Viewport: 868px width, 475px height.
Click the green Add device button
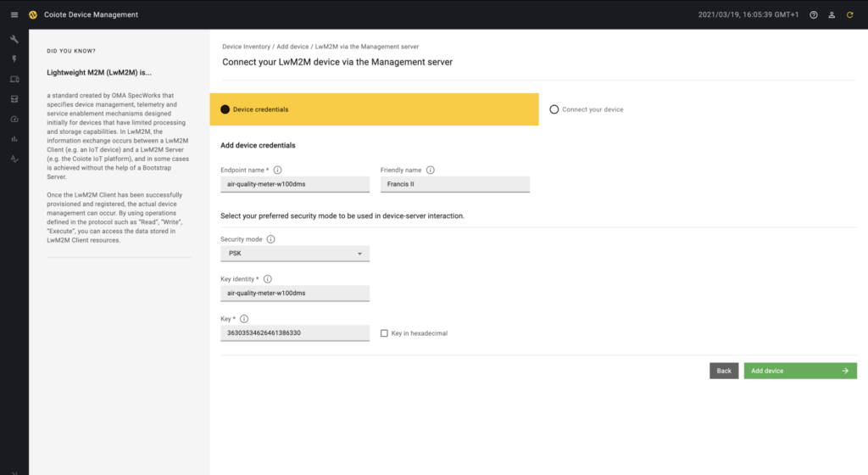pos(799,371)
